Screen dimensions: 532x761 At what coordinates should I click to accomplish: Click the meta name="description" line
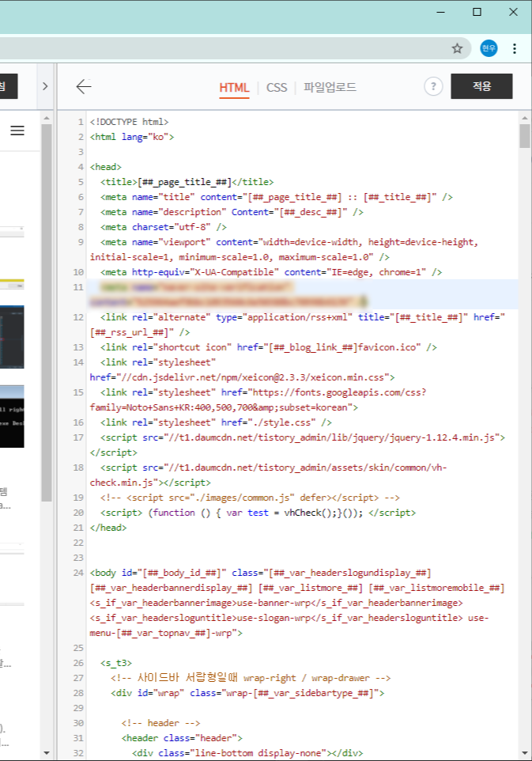coord(232,212)
